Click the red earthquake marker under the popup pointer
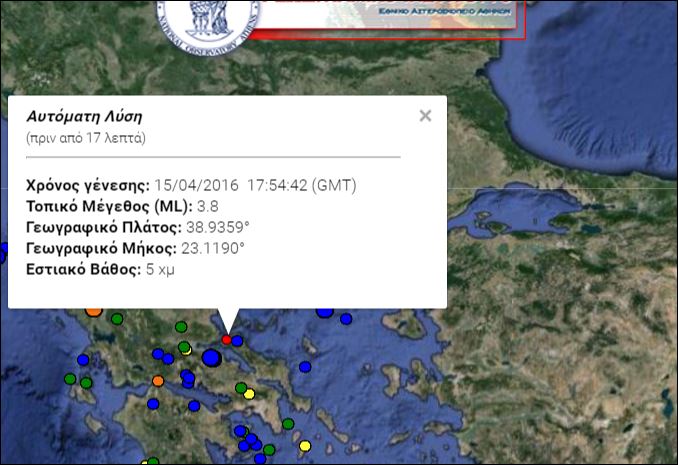 (226, 340)
